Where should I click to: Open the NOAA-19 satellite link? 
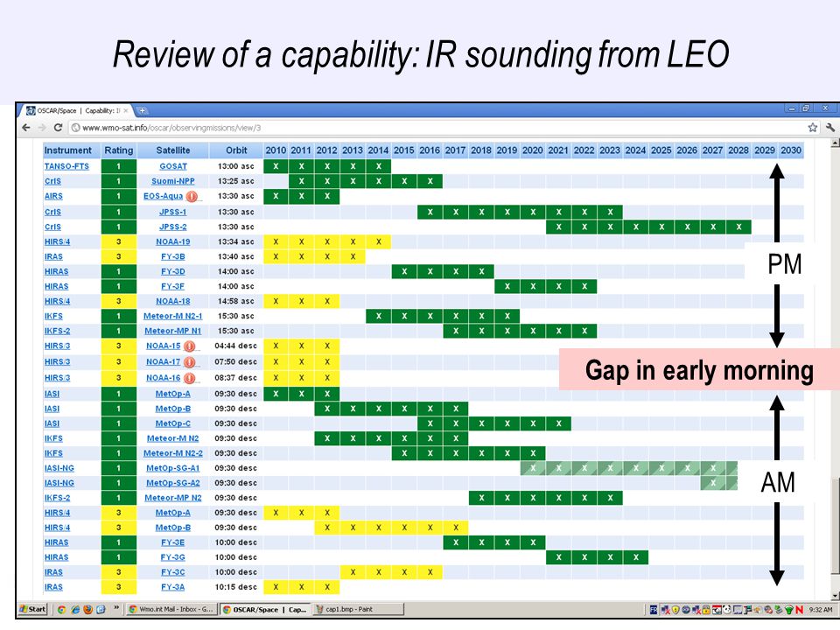click(x=173, y=242)
